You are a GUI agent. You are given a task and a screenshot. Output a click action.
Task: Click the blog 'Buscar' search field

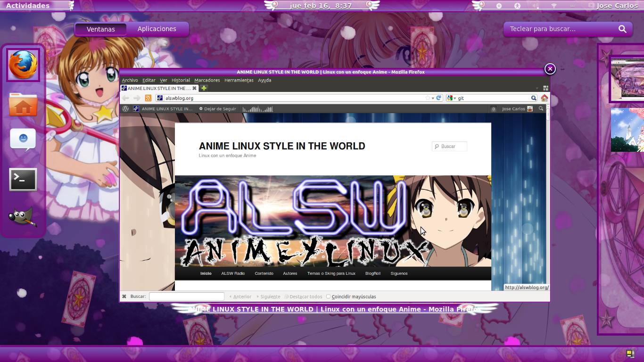[x=450, y=147]
